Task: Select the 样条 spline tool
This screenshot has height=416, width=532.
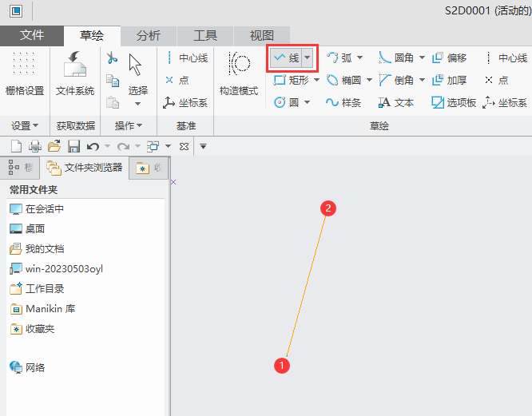Action: (343, 102)
